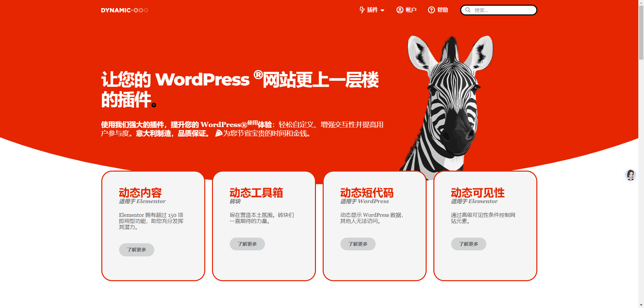Expand the 插件 dropdown chevron
The height and width of the screenshot is (308, 644).
point(383,10)
